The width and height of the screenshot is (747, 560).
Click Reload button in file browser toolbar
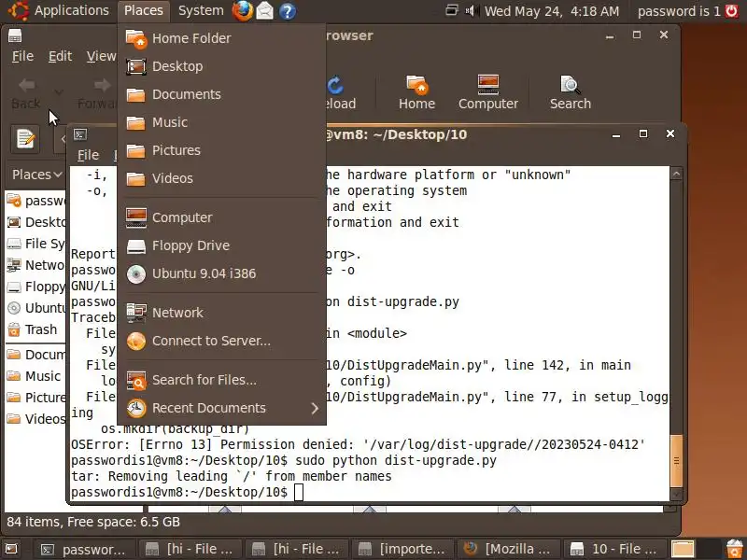pyautogui.click(x=339, y=92)
